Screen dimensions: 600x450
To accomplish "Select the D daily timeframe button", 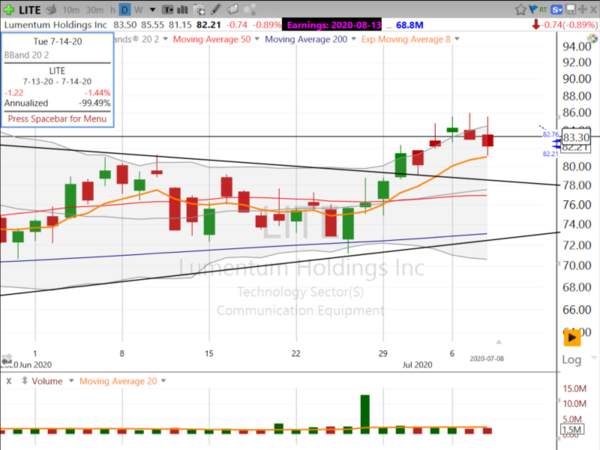I will pyautogui.click(x=125, y=7).
